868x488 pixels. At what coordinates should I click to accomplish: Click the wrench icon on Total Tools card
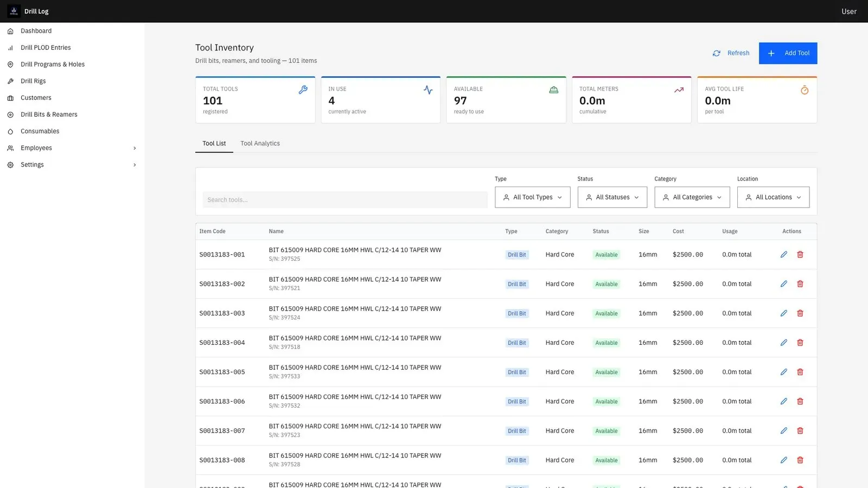point(303,90)
